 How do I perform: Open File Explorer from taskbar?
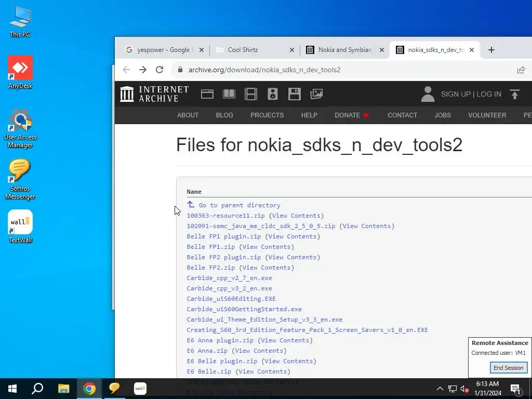[63, 389]
